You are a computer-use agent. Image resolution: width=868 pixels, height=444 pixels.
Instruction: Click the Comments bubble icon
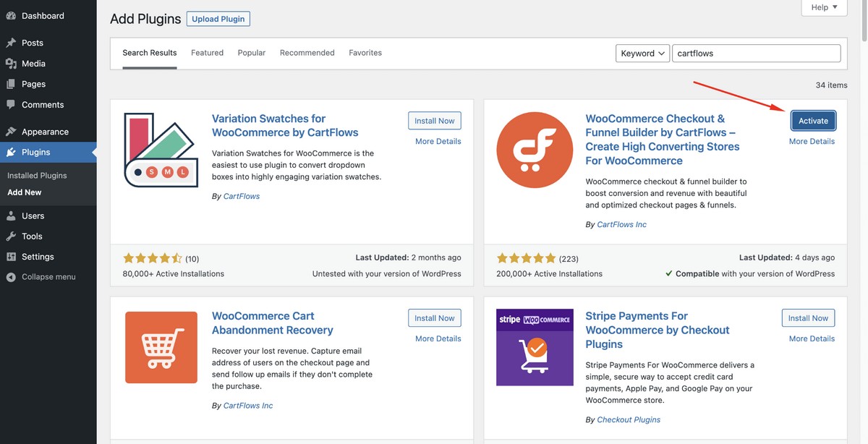coord(11,105)
